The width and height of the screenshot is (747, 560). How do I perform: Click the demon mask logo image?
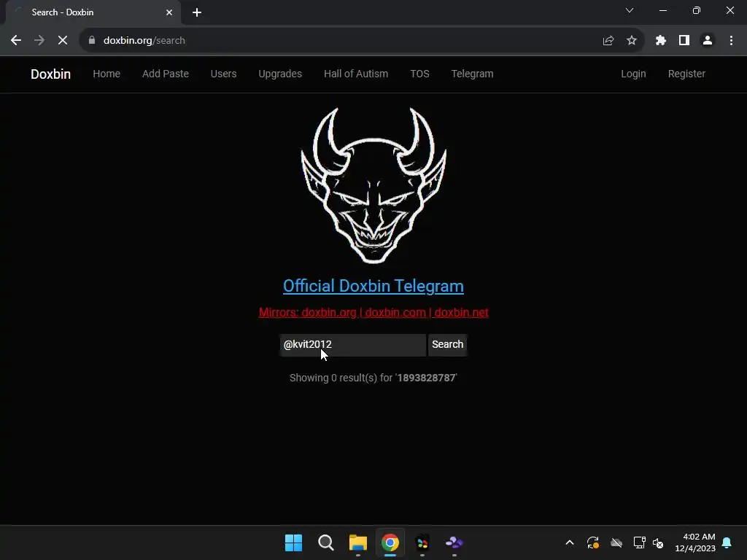[x=373, y=185]
